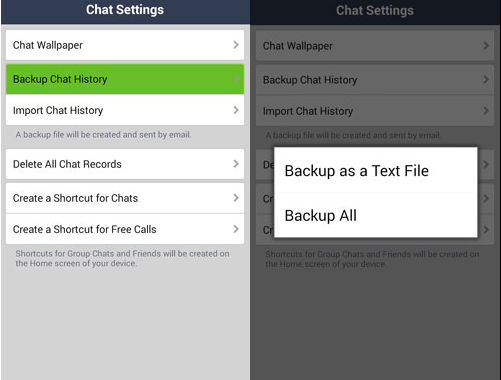Open Create a Shortcut for Free Calls
This screenshot has width=501, height=380.
pyautogui.click(x=125, y=229)
